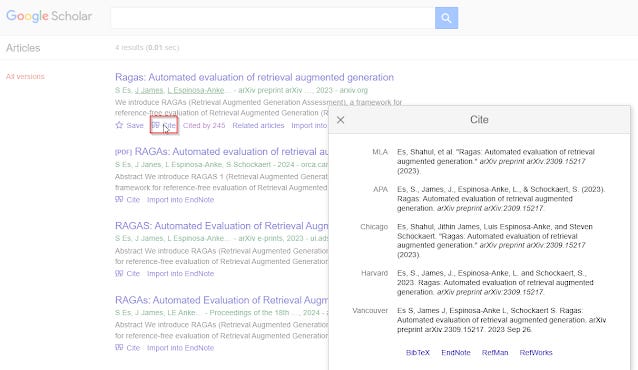This screenshot has height=370, width=638.
Task: Select the Chicago citation text
Action: (495, 241)
